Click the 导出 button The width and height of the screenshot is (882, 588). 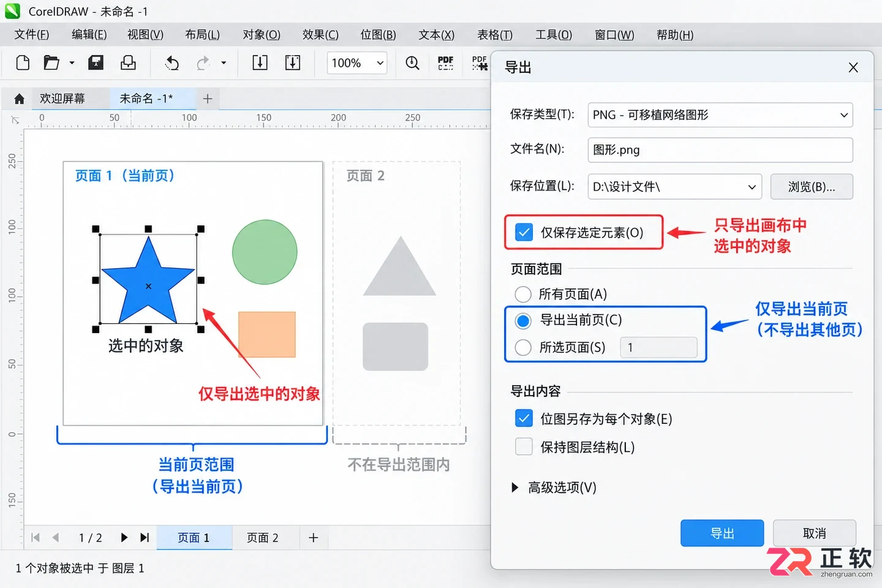[x=722, y=533]
